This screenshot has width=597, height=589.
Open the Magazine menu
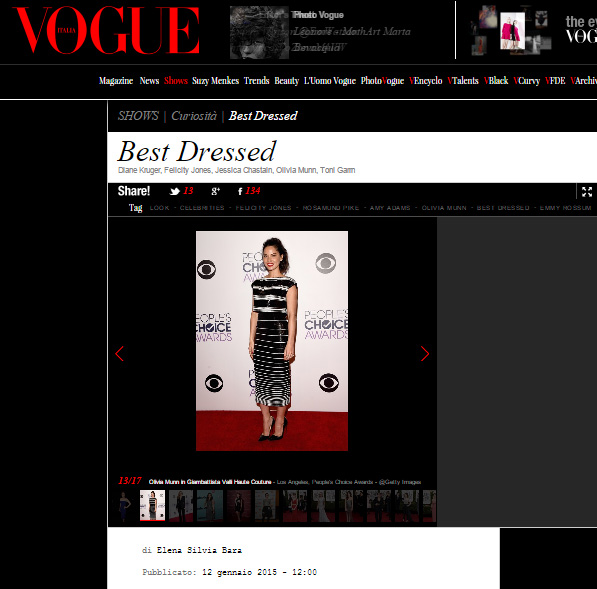[x=116, y=81]
